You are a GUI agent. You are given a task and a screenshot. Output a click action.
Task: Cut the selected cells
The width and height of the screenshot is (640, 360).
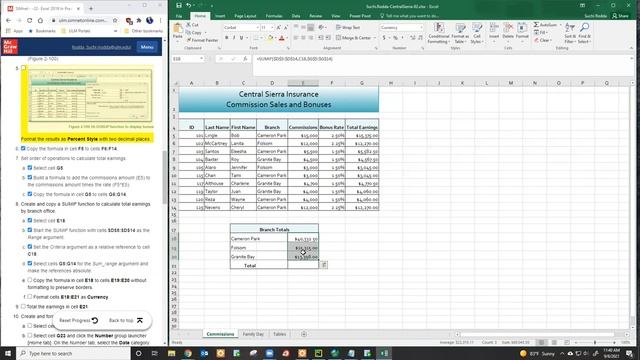coord(193,25)
